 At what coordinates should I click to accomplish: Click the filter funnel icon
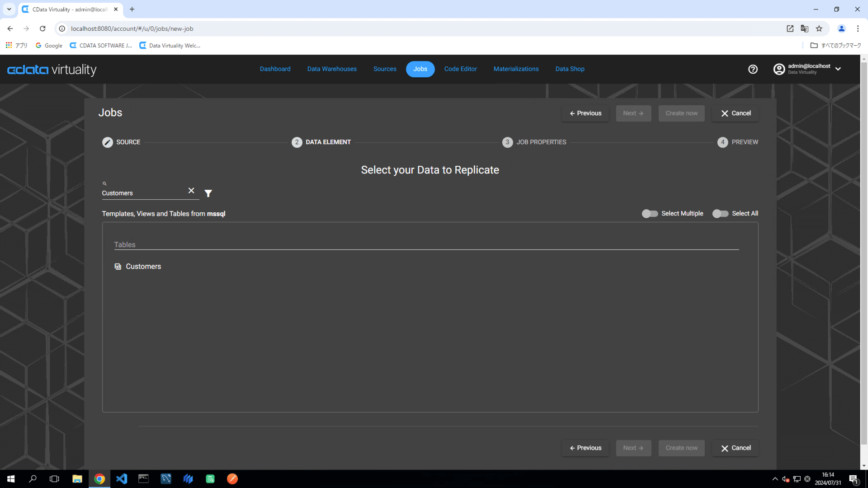tap(208, 193)
